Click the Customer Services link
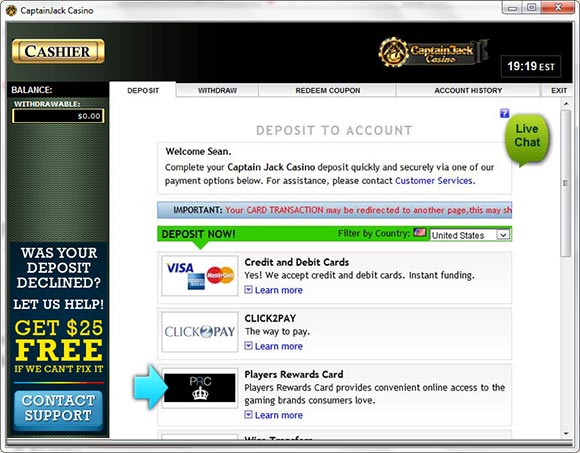The image size is (580, 453). (x=435, y=180)
